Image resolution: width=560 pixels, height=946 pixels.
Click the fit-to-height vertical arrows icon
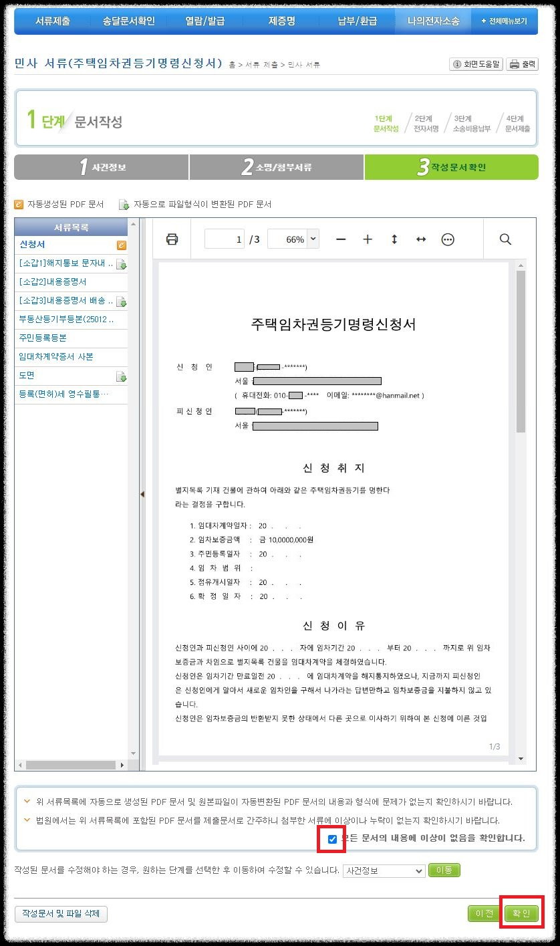tap(394, 239)
